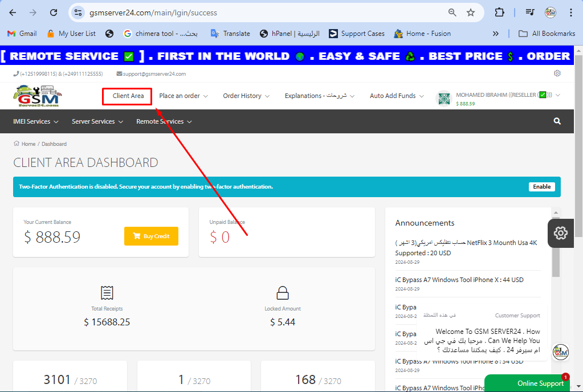Click the 168 / 3270 counter
Viewport: 583px width, 392px height.
click(318, 379)
